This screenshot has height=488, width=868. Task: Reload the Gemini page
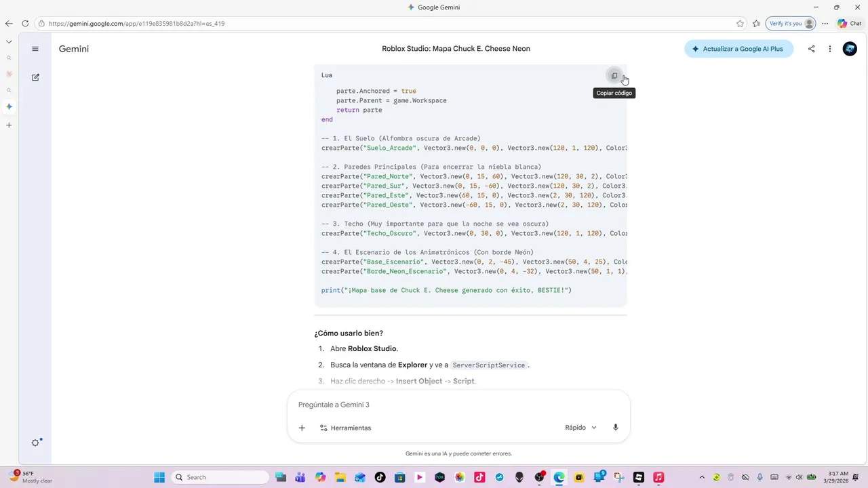point(25,23)
